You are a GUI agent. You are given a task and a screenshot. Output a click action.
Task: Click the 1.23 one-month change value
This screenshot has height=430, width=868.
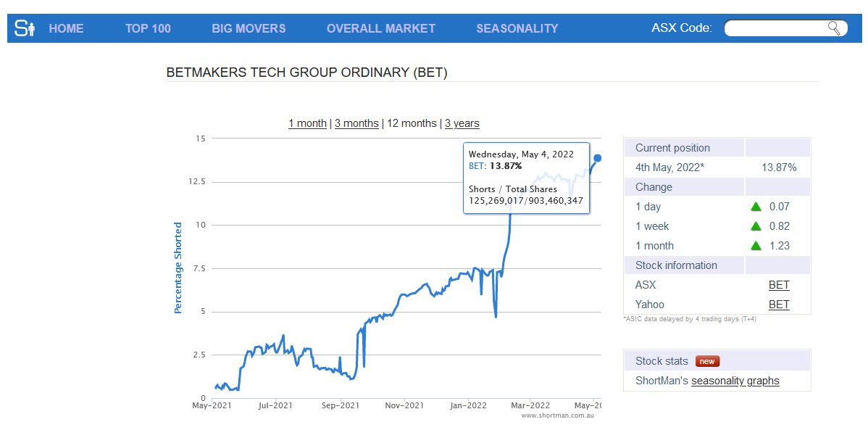coord(780,246)
